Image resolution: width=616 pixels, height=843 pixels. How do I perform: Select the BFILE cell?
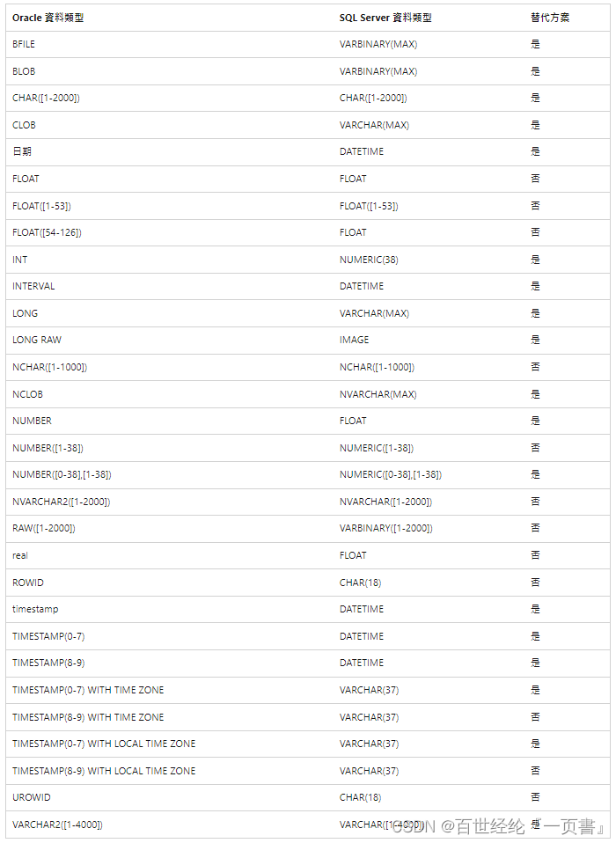tap(24, 44)
